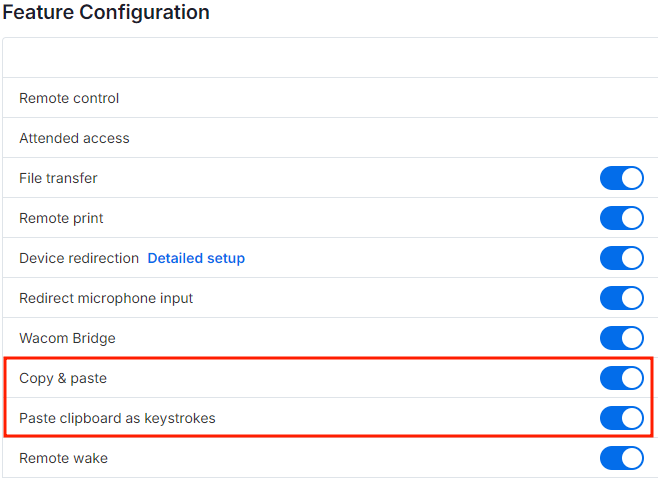Switch off the Wacom Bridge toggle
The height and width of the screenshot is (478, 658).
(x=621, y=338)
